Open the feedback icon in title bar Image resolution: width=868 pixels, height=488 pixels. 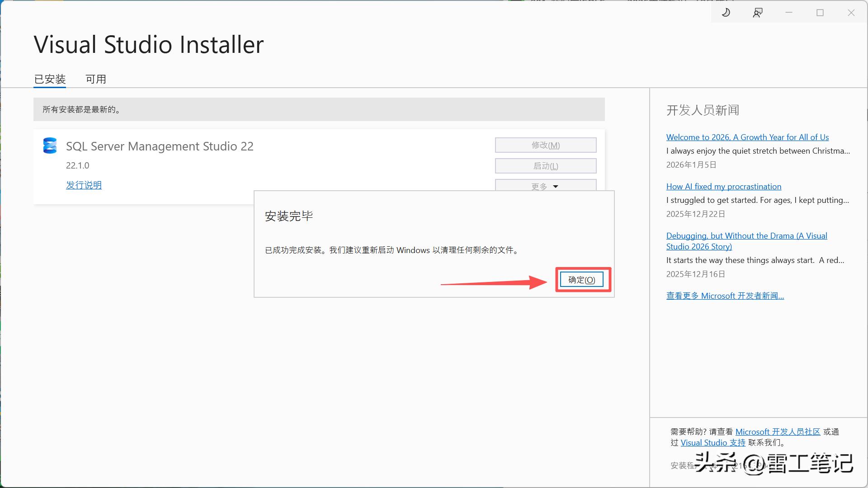point(758,13)
